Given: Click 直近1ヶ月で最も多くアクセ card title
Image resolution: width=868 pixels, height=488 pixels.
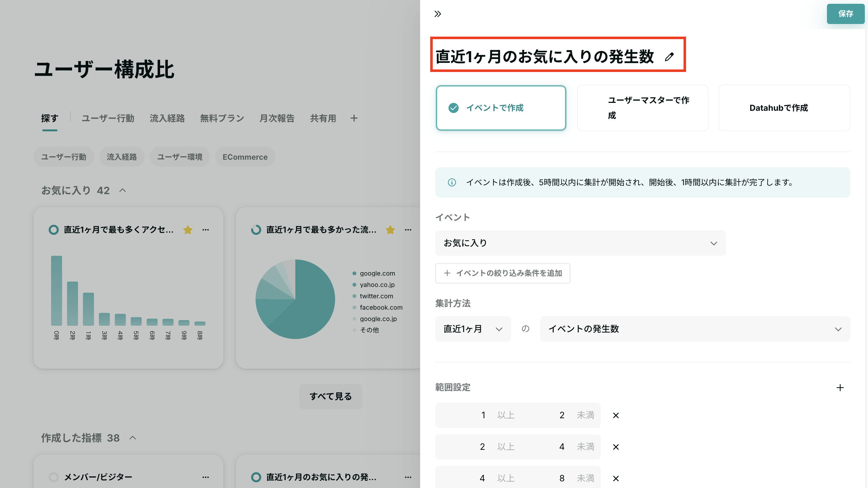Looking at the screenshot, I should pos(119,230).
